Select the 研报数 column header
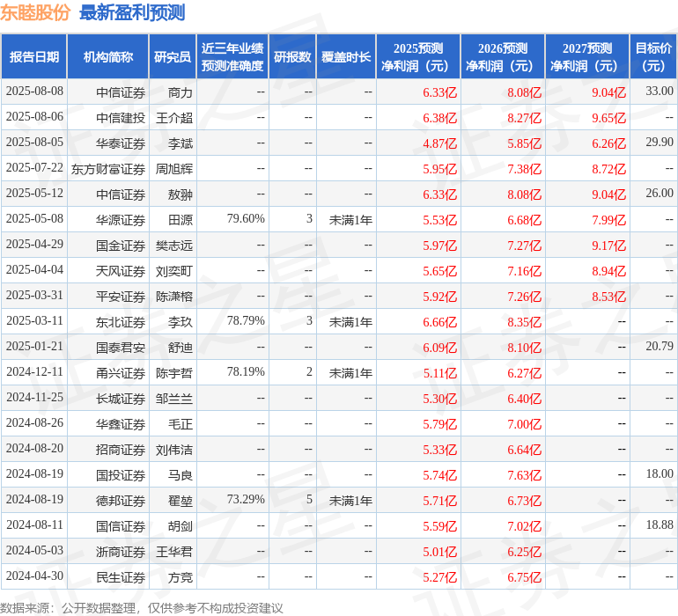This screenshot has width=678, height=616. pyautogui.click(x=292, y=56)
